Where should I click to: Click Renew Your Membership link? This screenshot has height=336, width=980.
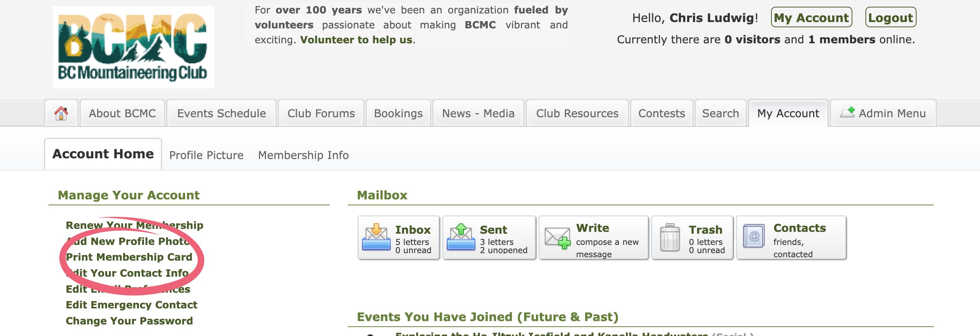coord(134,225)
